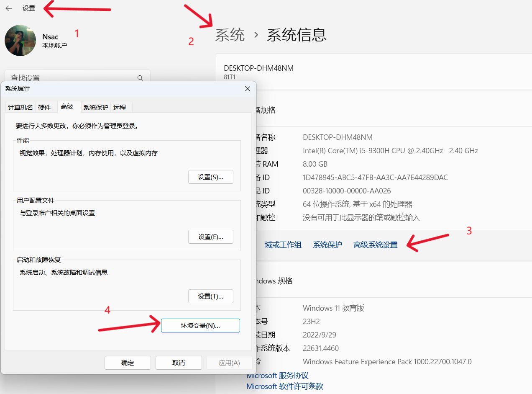Click the 高级系统设置 link
The image size is (532, 394).
point(375,245)
